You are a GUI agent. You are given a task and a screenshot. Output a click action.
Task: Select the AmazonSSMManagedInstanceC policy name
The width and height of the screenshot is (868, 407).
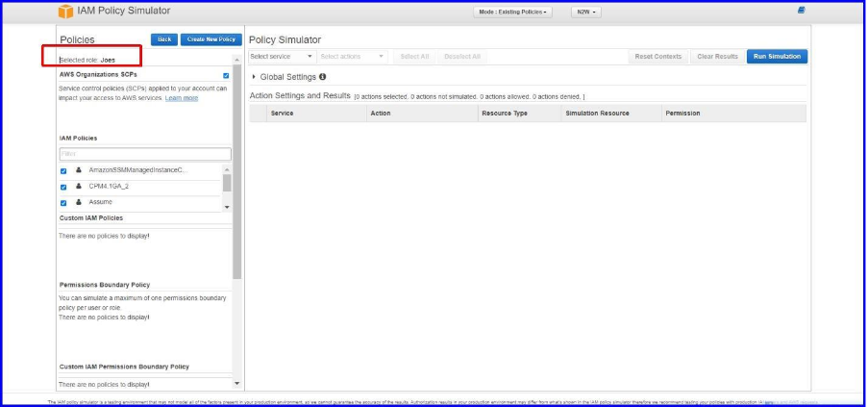137,170
